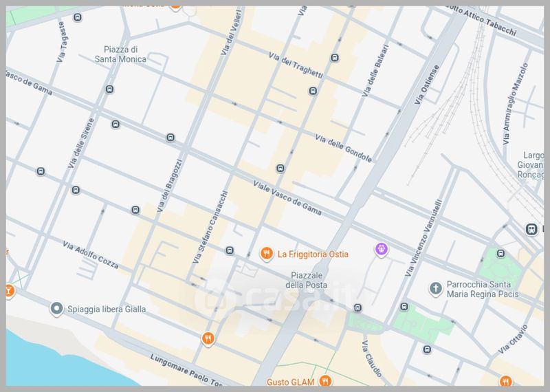550x392 pixels.
Task: Click bus stop icon on Via dei Traghetti
Action: (x=335, y=58)
